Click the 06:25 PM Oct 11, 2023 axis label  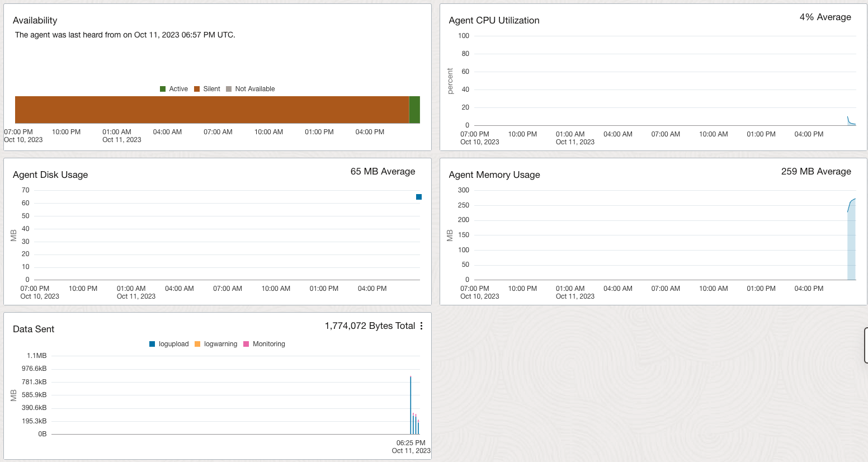coord(411,447)
